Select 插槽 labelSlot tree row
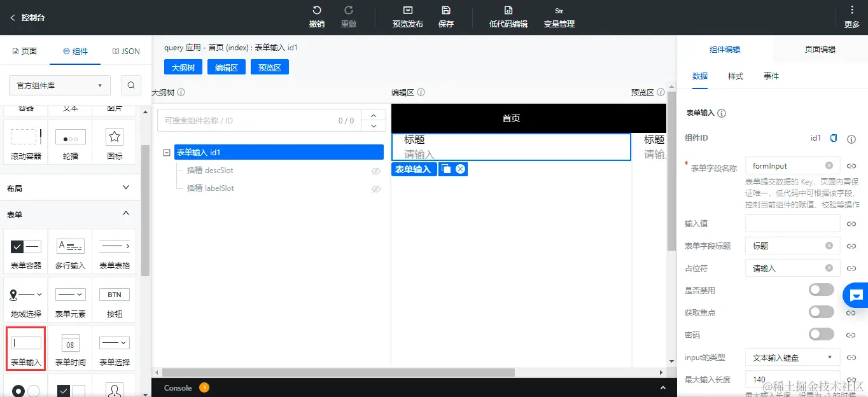 click(210, 188)
